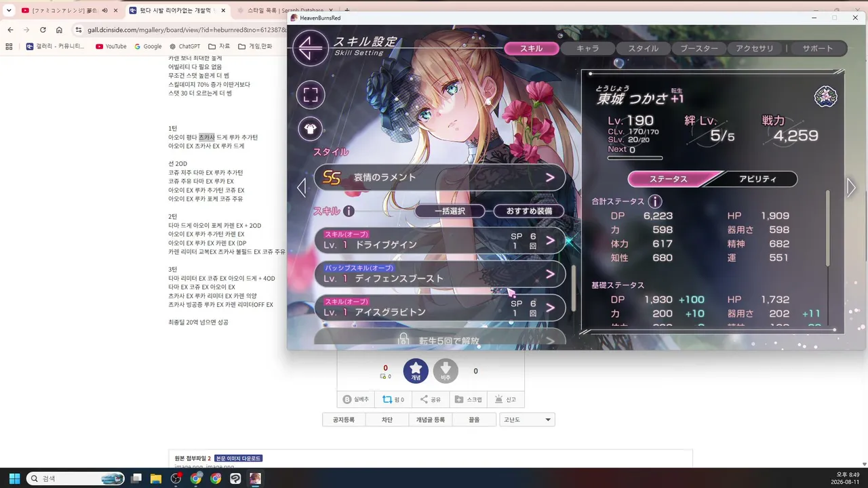This screenshot has width=868, height=488.
Task: Click the 본문 이미지 다운로드 button
Action: coord(239,458)
